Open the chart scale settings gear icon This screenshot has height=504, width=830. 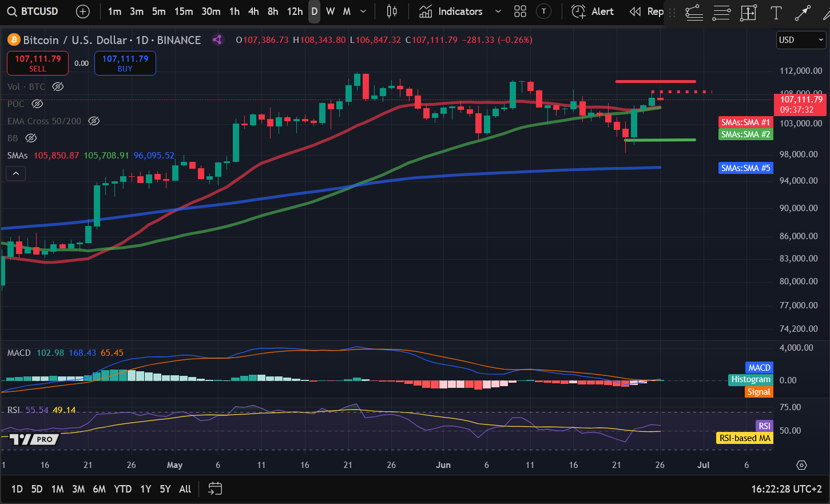[x=801, y=465]
